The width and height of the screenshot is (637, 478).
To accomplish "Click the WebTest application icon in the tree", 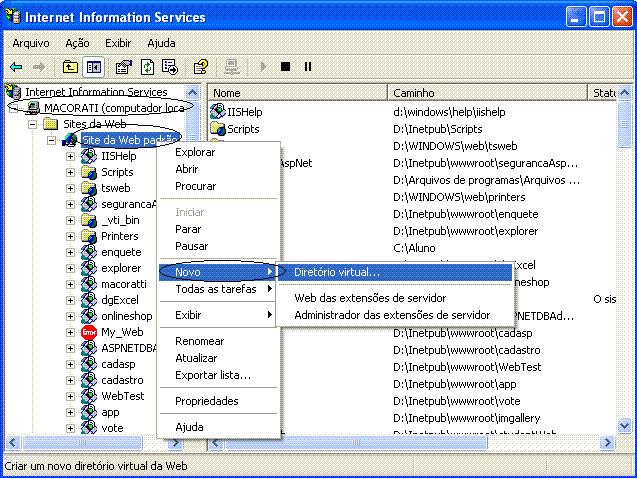I will click(89, 396).
